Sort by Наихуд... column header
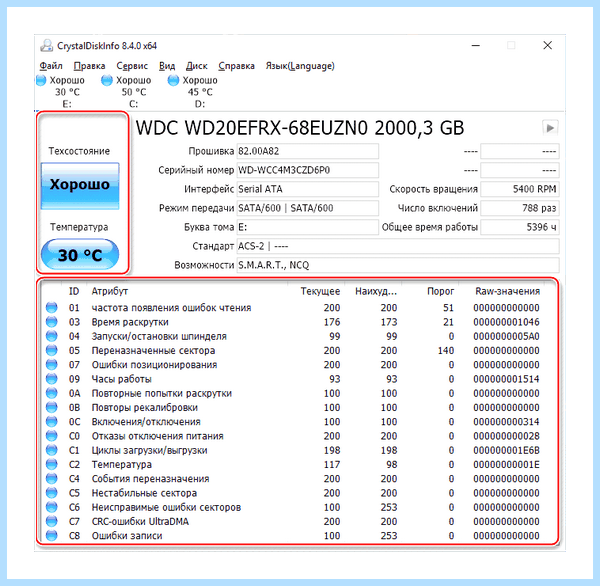This screenshot has width=600, height=586. pos(373,291)
